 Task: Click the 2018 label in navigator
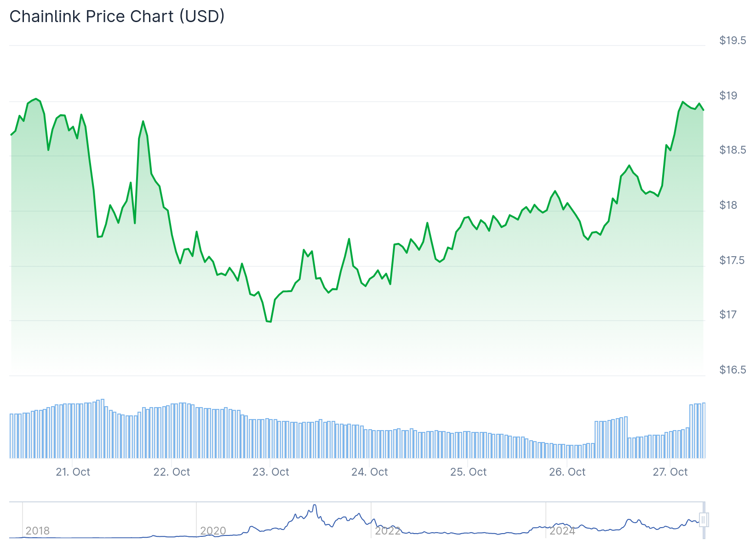pos(38,531)
